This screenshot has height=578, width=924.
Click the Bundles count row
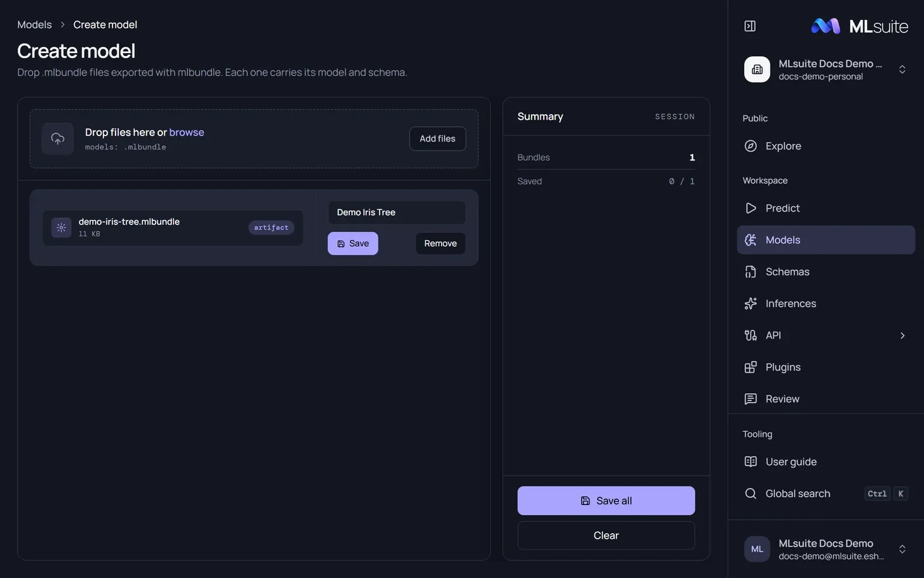[606, 158]
